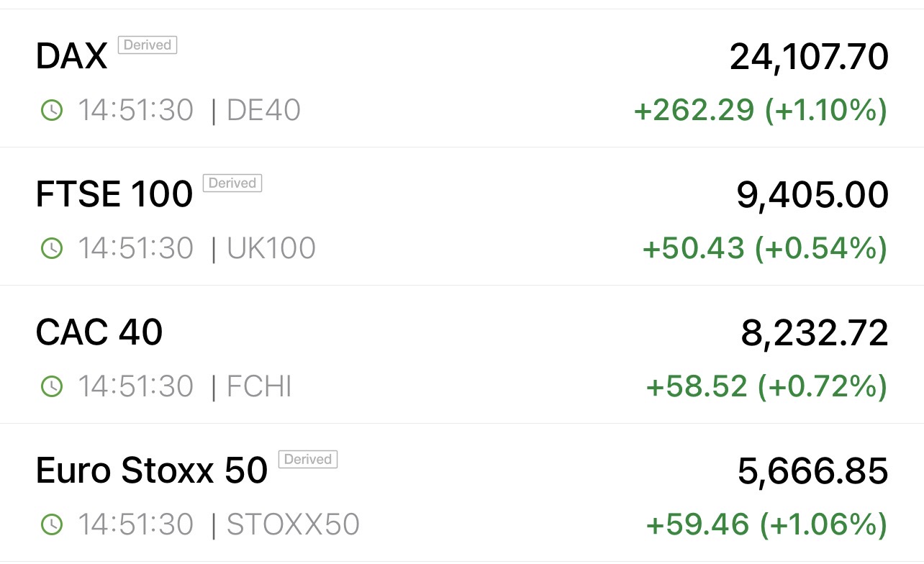Screen dimensions: 924x564
Task: Click the clock icon under CAC 40
Action: pyautogui.click(x=51, y=387)
